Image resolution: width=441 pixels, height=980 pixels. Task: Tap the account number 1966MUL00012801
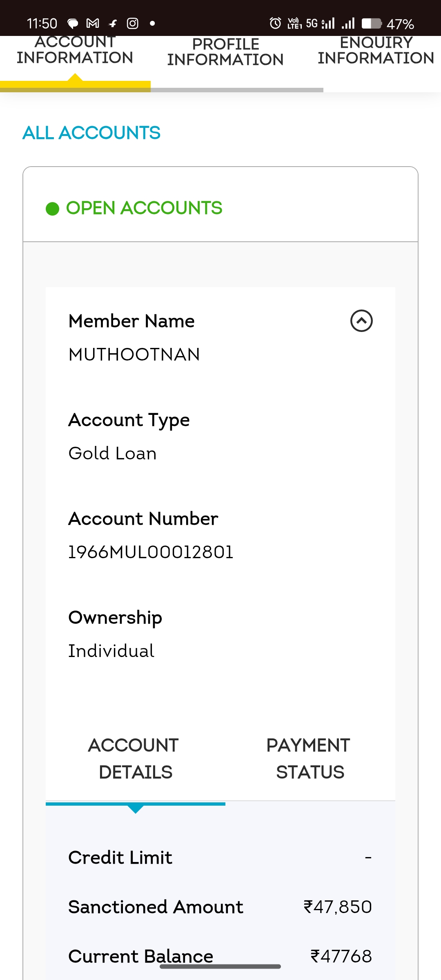click(151, 552)
